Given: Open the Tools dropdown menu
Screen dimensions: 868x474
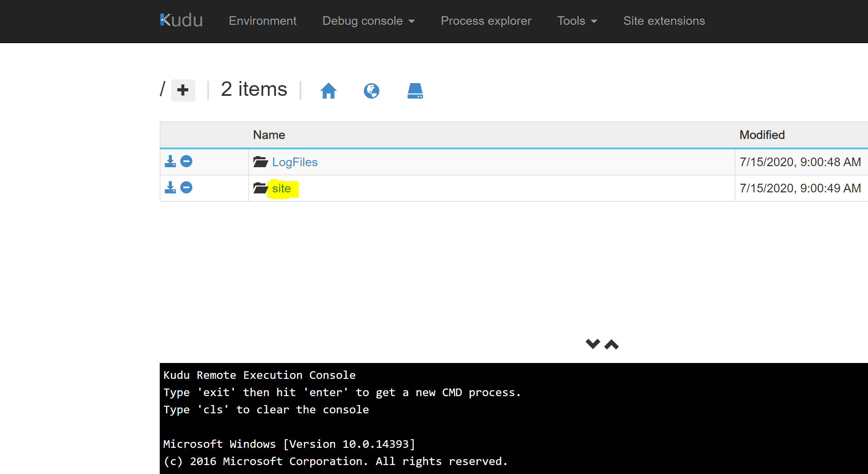Looking at the screenshot, I should point(577,21).
